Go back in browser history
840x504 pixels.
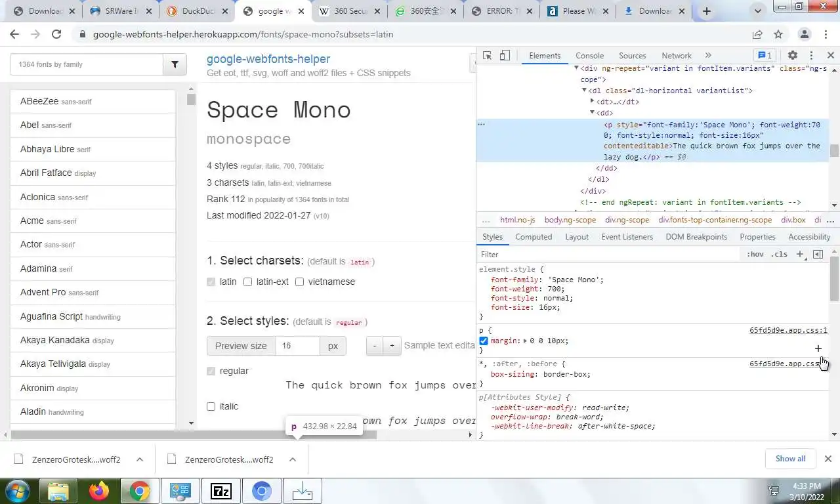click(15, 34)
